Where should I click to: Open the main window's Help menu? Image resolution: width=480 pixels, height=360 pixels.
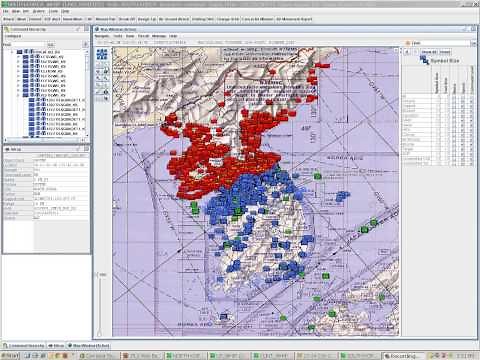[x=65, y=11]
